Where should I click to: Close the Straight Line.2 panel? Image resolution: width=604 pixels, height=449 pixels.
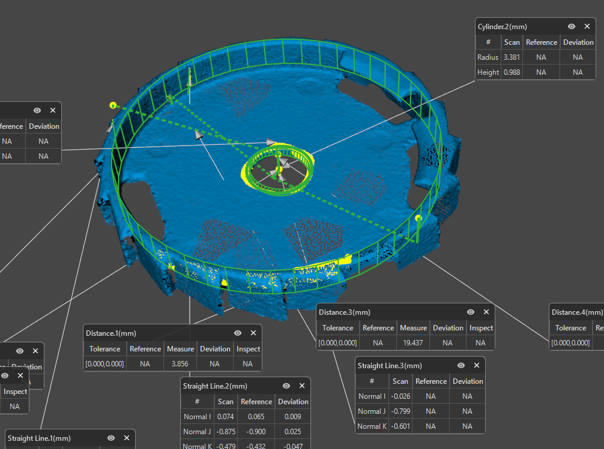[x=301, y=386]
